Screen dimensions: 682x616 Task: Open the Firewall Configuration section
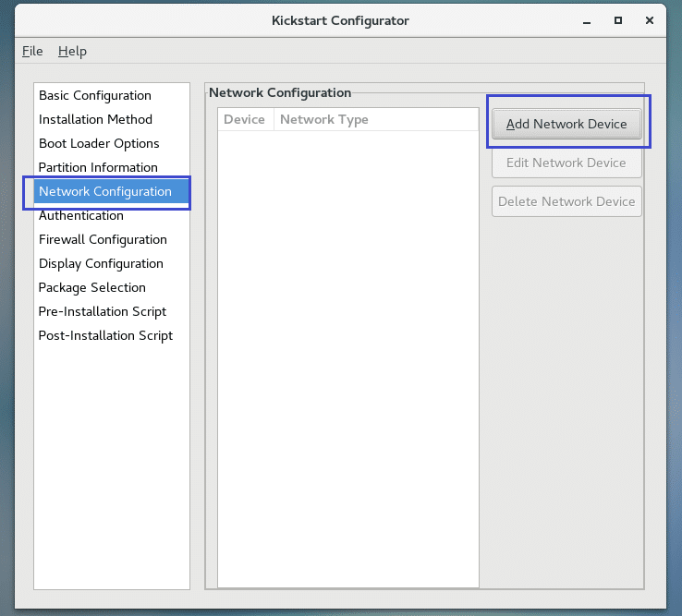pyautogui.click(x=103, y=239)
